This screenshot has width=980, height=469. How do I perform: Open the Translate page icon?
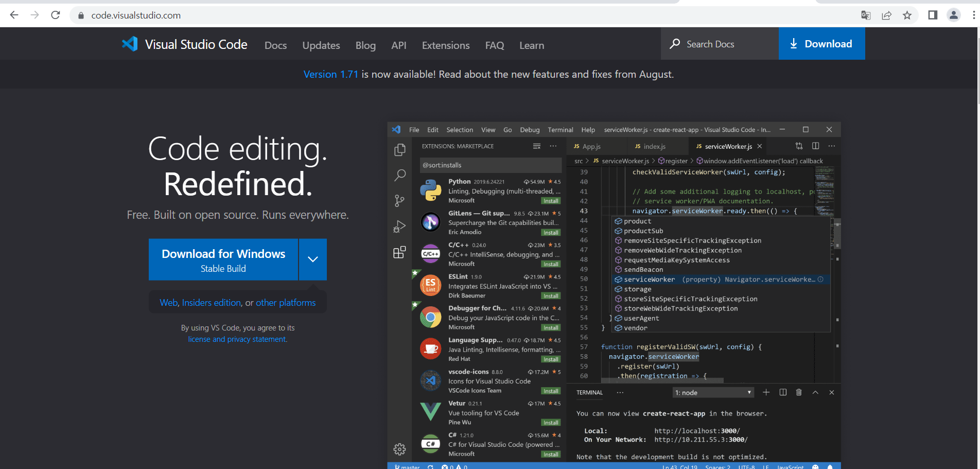click(x=866, y=15)
